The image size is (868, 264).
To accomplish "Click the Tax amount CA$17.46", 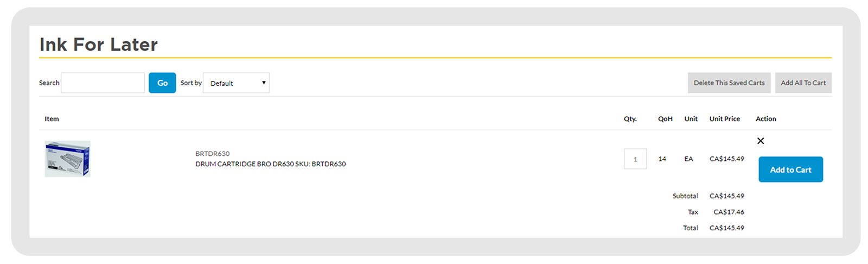I will 729,212.
